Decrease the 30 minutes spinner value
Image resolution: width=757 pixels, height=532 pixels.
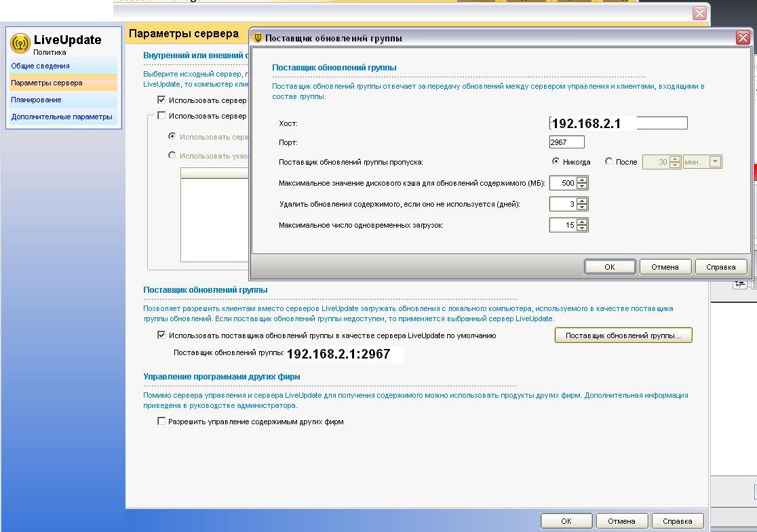[x=675, y=165]
